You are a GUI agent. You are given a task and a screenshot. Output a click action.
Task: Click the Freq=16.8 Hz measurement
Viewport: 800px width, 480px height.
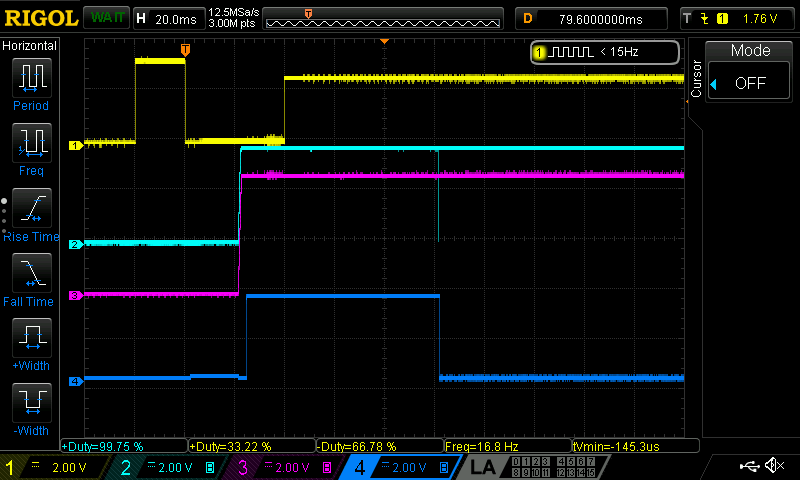(508, 446)
